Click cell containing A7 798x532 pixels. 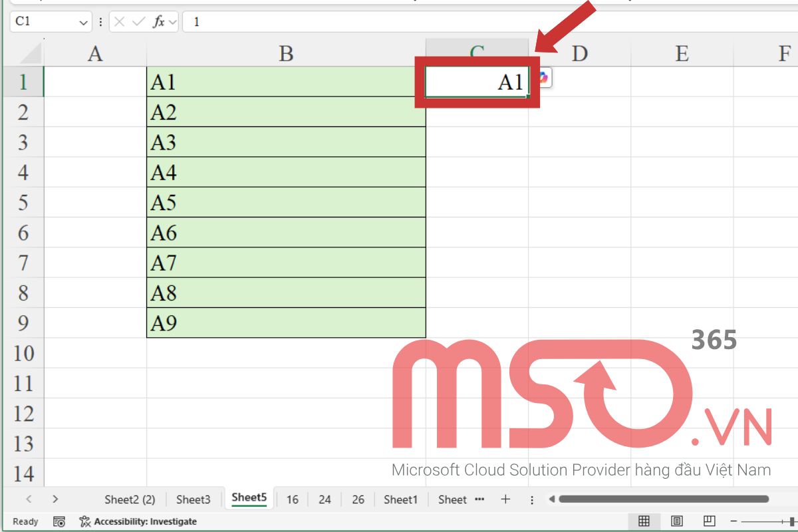pos(286,263)
